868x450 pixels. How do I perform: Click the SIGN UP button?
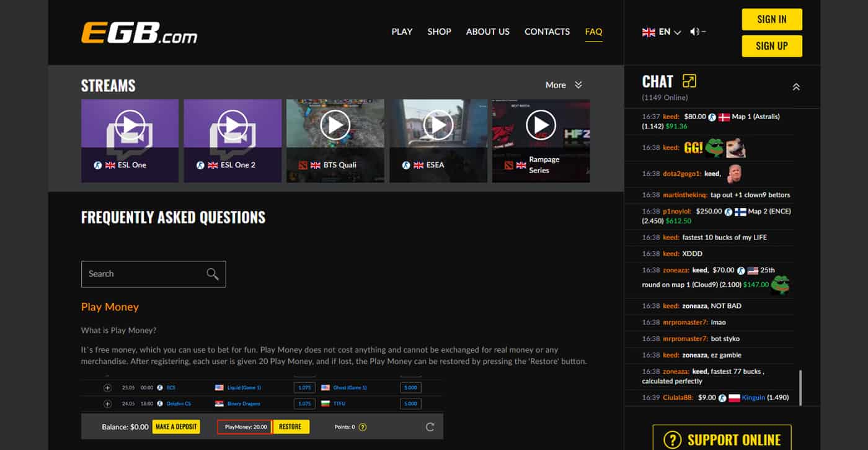pyautogui.click(x=772, y=46)
